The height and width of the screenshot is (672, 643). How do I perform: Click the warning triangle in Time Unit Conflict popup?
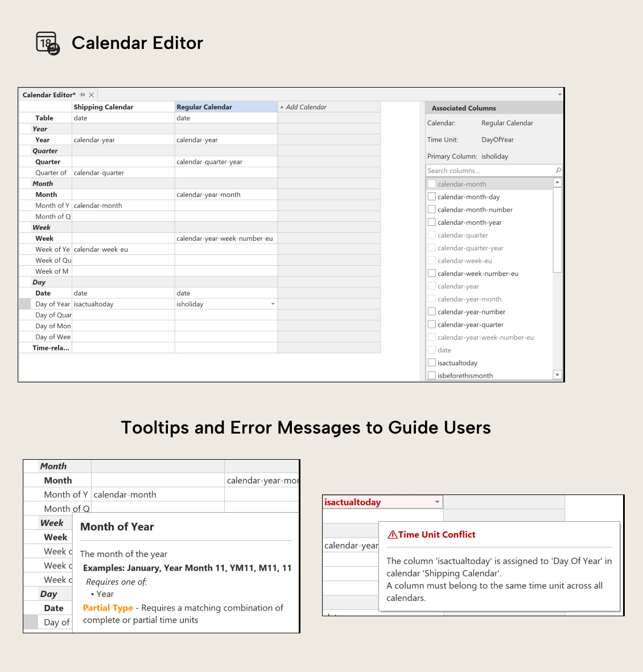[x=393, y=534]
